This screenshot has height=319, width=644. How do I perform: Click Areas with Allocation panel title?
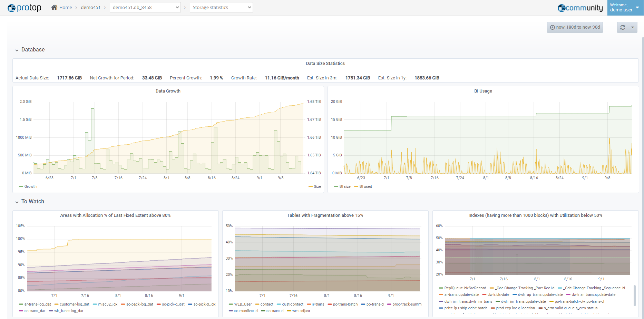tap(115, 215)
